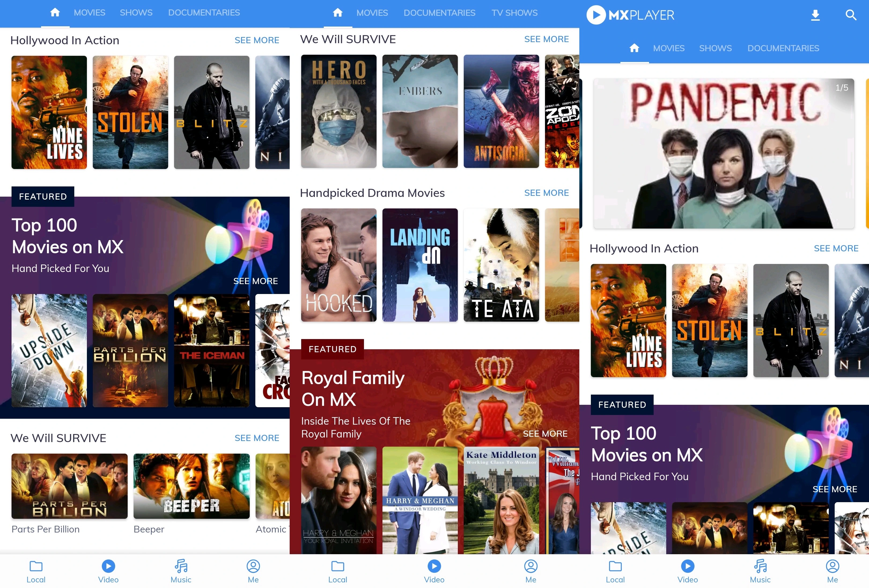
Task: Switch to DOCUMENTARIES tab in the middle screen
Action: [439, 13]
